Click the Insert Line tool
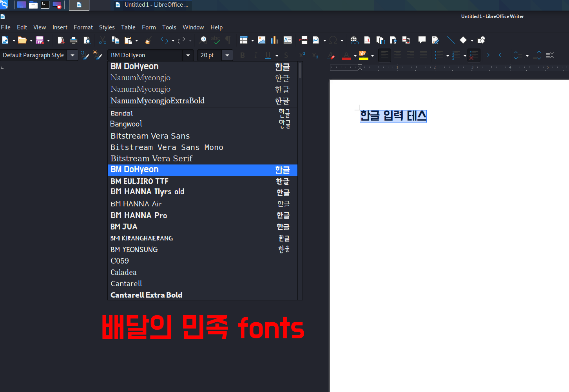The width and height of the screenshot is (569, 392). [451, 40]
